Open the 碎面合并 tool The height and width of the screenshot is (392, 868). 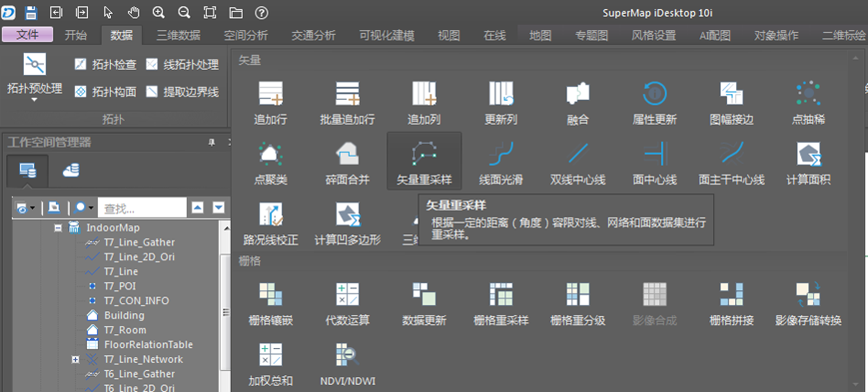347,163
